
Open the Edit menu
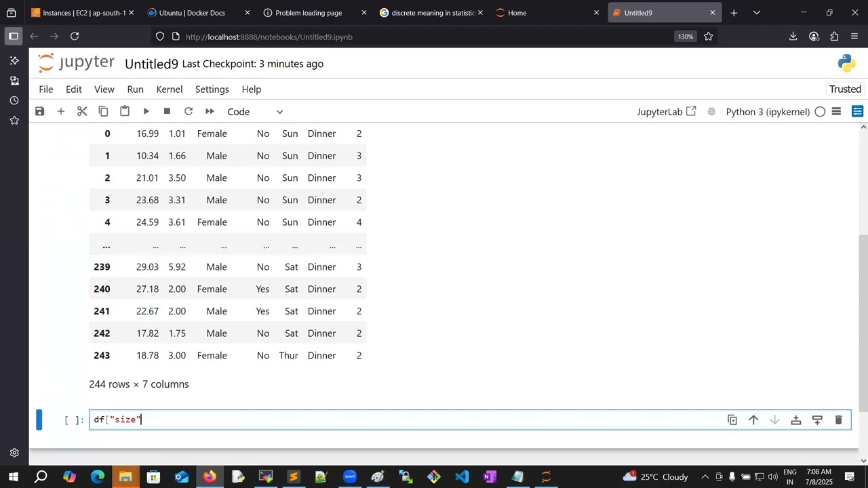pos(73,89)
